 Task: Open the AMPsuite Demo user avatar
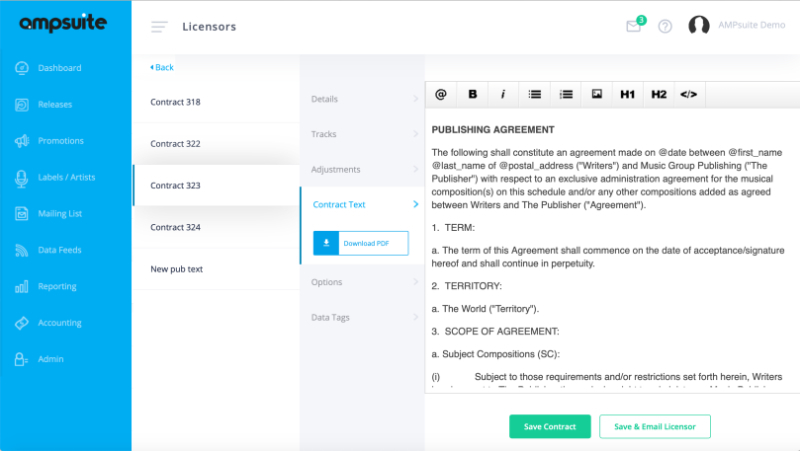coord(699,26)
